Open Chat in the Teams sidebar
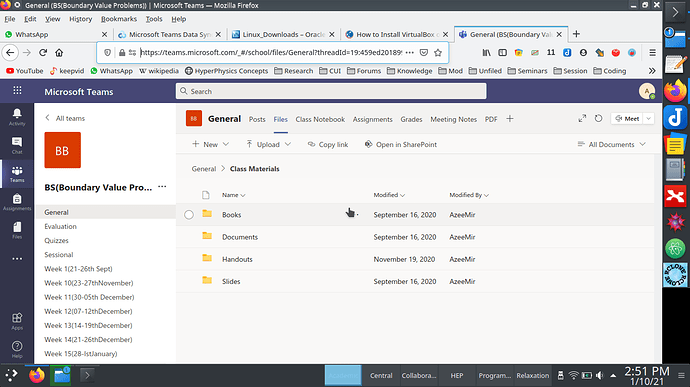 [17, 145]
